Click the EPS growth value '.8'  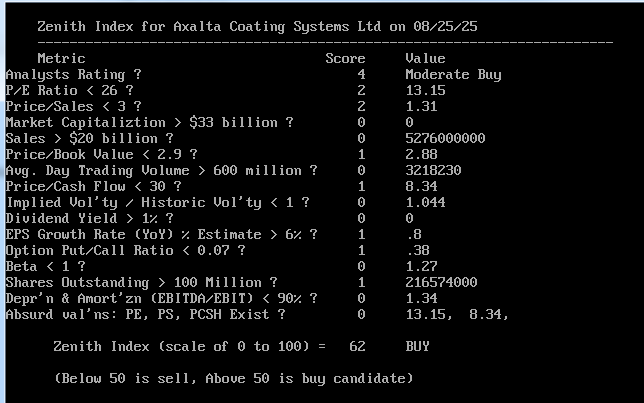(413, 235)
